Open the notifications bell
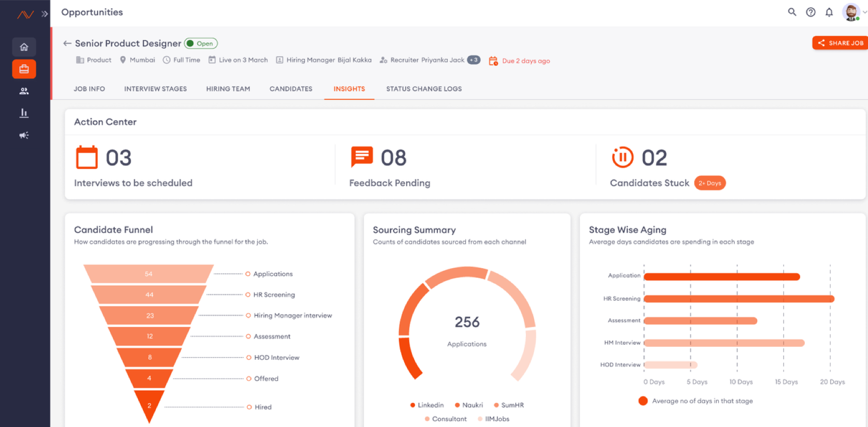The image size is (868, 427). [829, 12]
